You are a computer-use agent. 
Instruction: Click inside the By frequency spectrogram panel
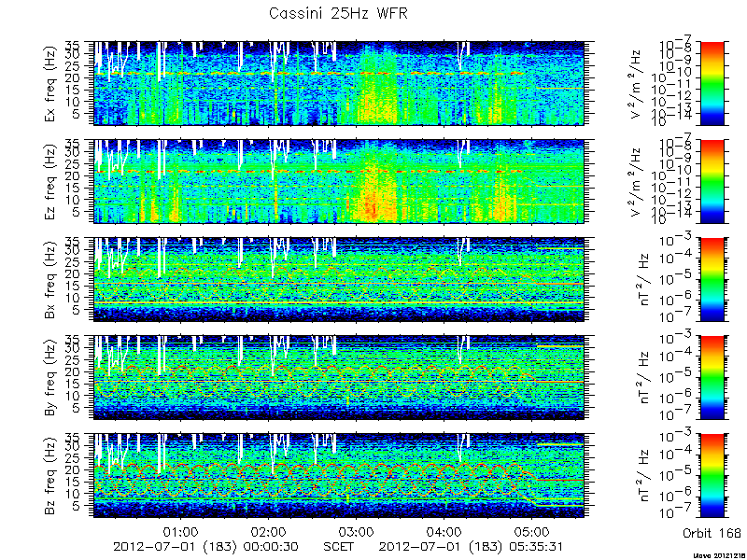pyautogui.click(x=339, y=378)
